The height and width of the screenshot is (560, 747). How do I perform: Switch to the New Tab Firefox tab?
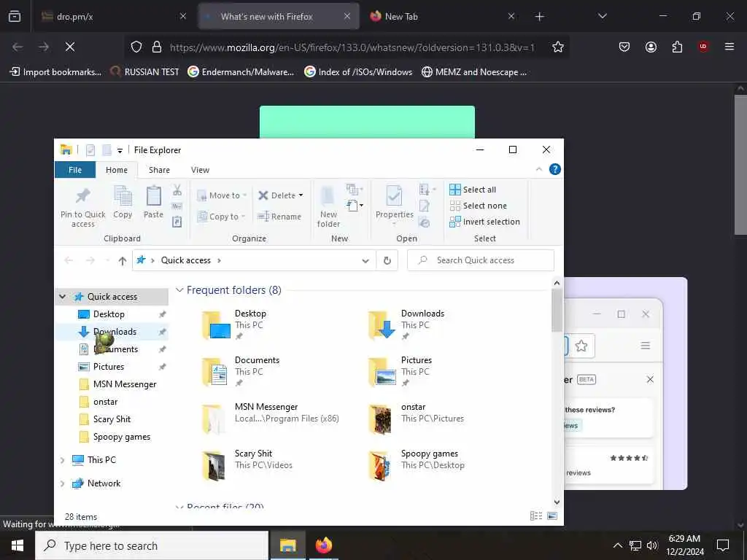(x=441, y=17)
